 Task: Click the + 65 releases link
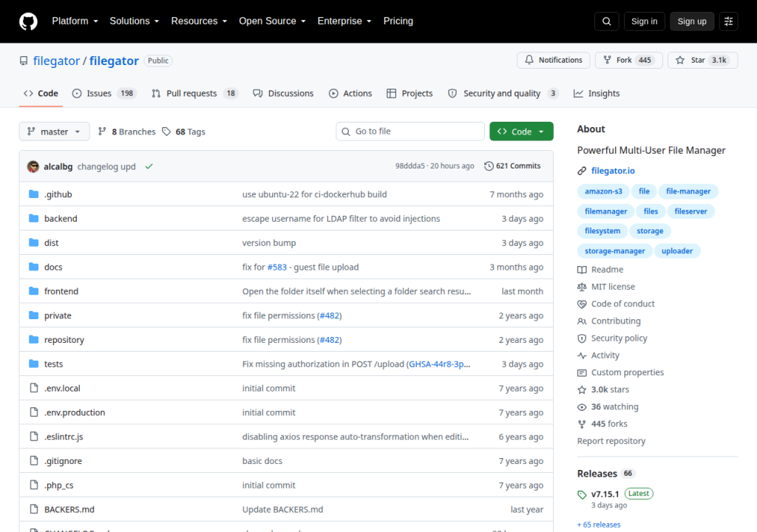pos(599,525)
